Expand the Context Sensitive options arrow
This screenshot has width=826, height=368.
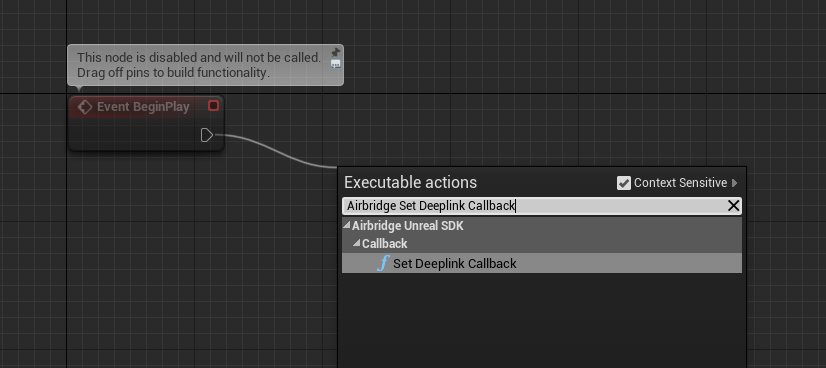click(x=734, y=183)
